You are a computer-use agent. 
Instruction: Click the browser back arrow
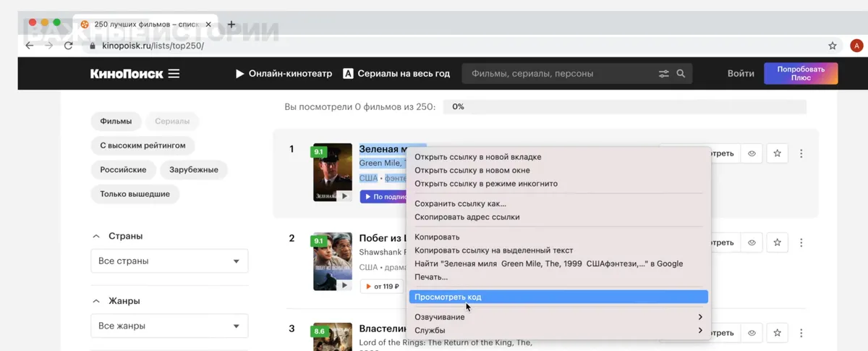pyautogui.click(x=30, y=45)
